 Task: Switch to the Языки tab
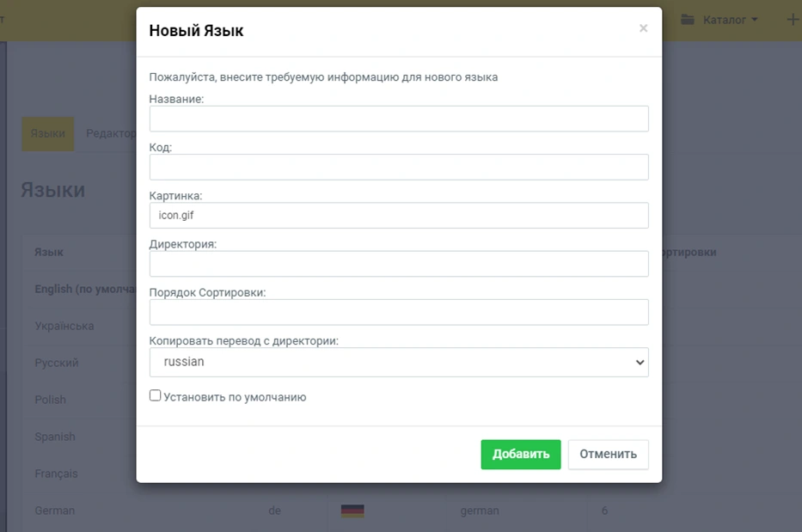click(x=48, y=134)
